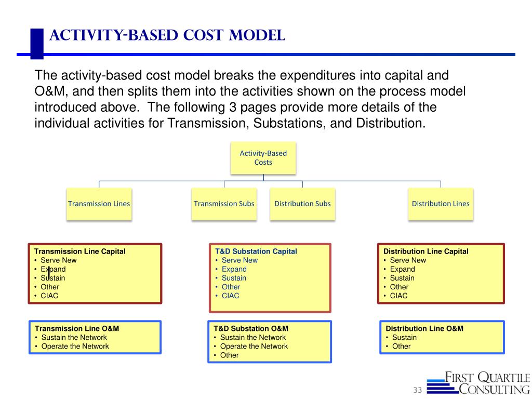Click the intro paragraph about expenditures

pyautogui.click(x=250, y=99)
